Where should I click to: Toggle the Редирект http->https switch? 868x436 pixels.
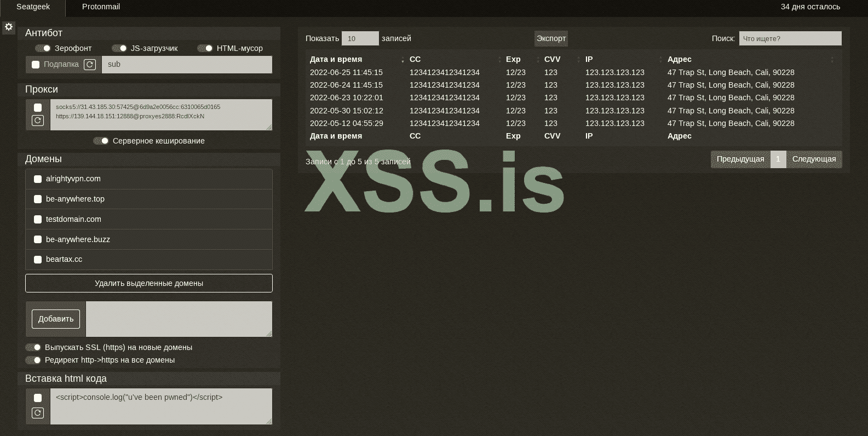tap(33, 360)
